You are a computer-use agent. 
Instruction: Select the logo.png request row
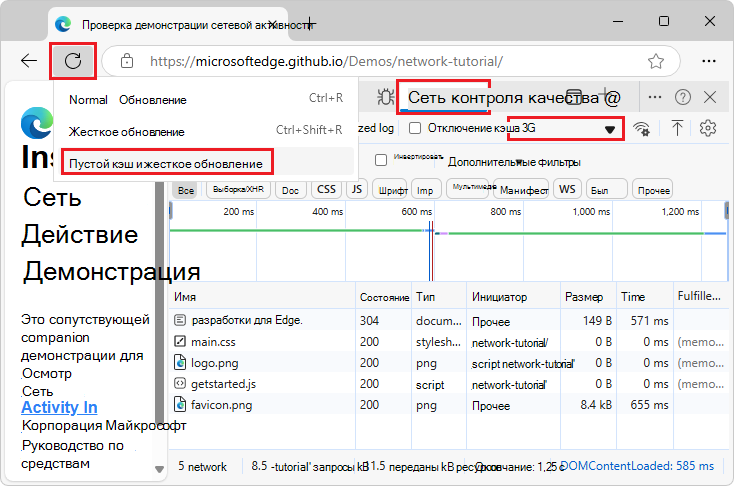click(x=448, y=362)
